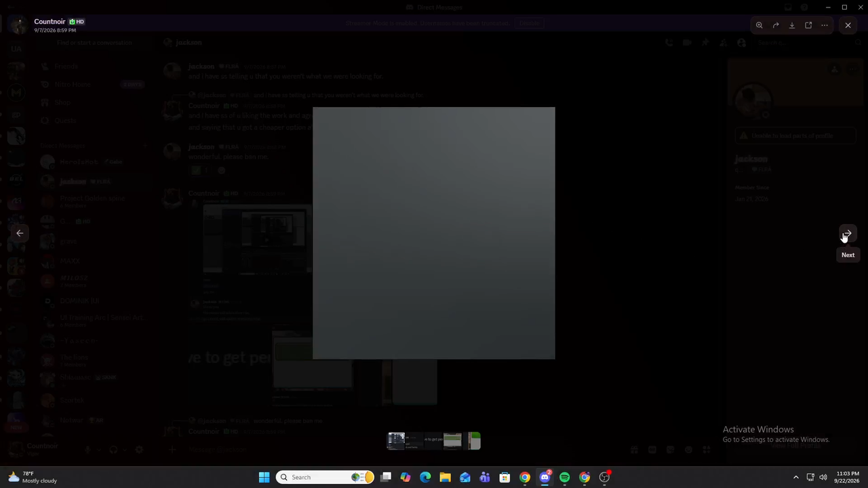Open the Windows Start menu
Screen dimensions: 868x488
(x=264, y=477)
